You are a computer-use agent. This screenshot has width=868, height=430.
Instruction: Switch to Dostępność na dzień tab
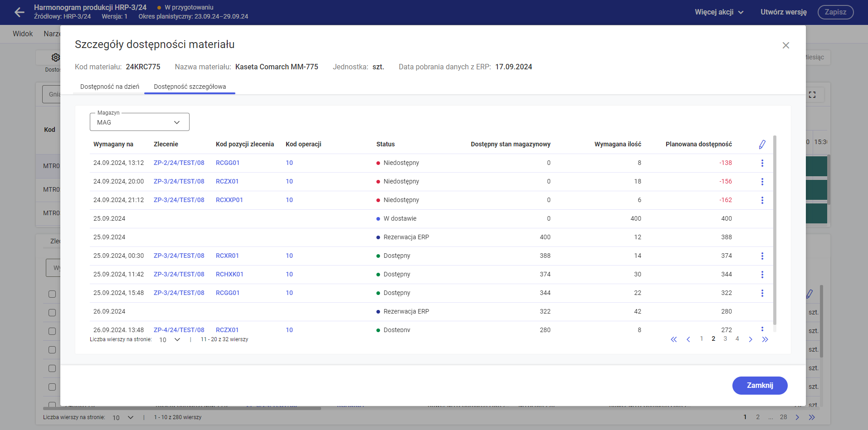[109, 87]
